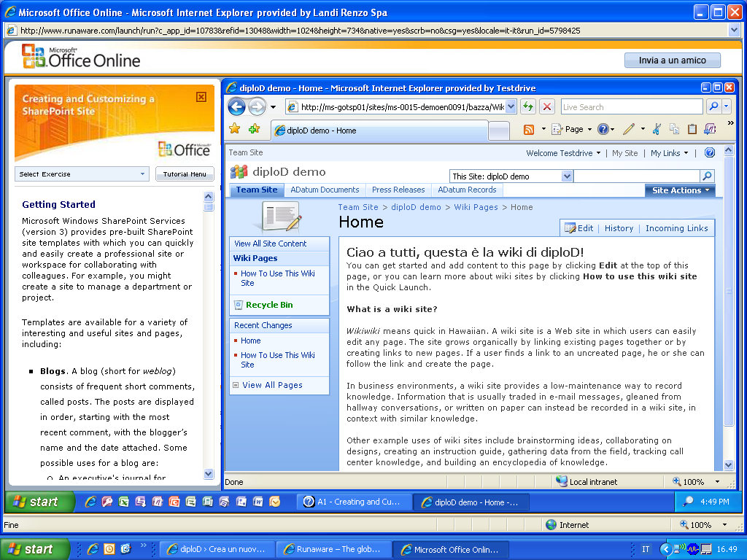Click the Add to Favorites star-plus icon
The image size is (747, 560).
click(255, 128)
